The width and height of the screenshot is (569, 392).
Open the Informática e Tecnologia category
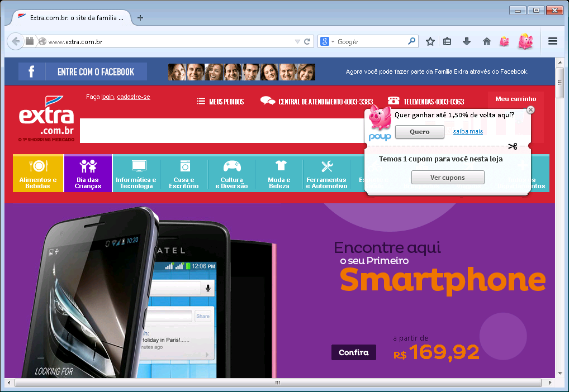(136, 173)
